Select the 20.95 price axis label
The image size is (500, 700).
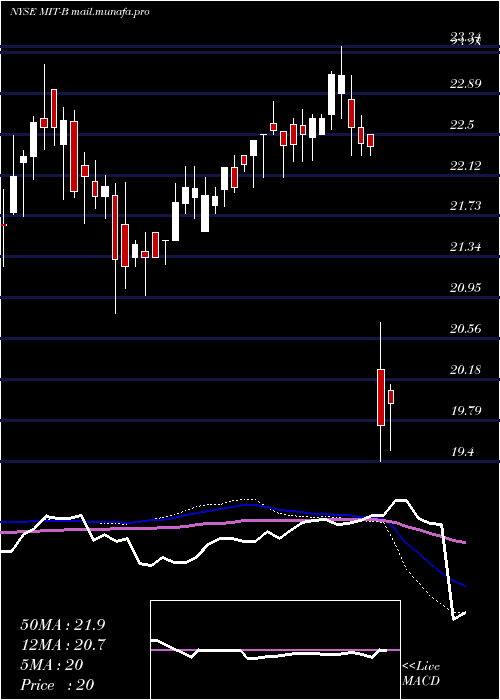click(x=465, y=288)
